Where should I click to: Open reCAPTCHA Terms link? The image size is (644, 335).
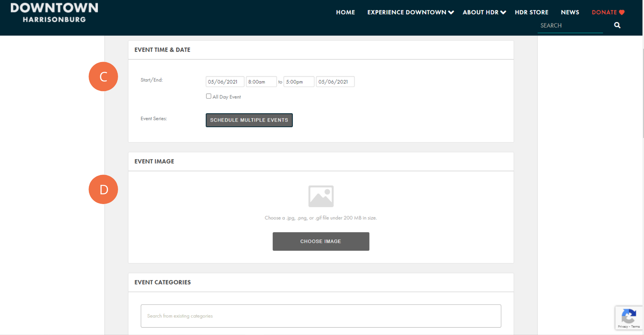click(636, 327)
